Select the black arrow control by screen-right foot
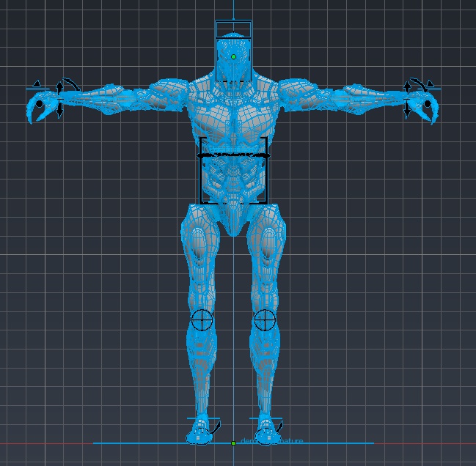The height and width of the screenshot is (466, 476). pos(278,427)
